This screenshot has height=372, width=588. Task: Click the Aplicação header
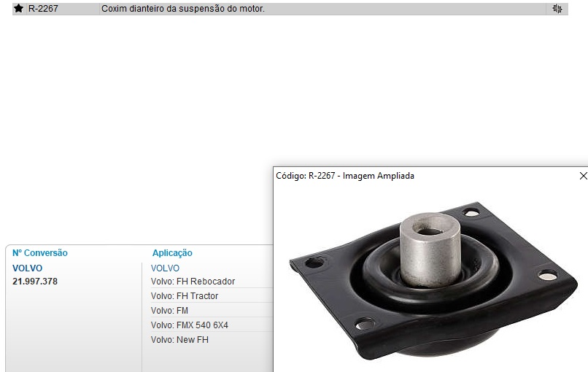tap(172, 253)
